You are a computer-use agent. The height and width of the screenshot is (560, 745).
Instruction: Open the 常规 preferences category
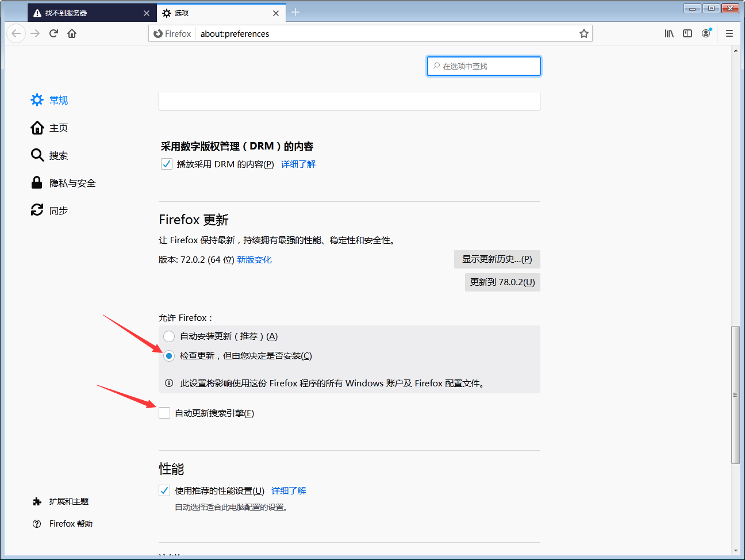pyautogui.click(x=59, y=100)
